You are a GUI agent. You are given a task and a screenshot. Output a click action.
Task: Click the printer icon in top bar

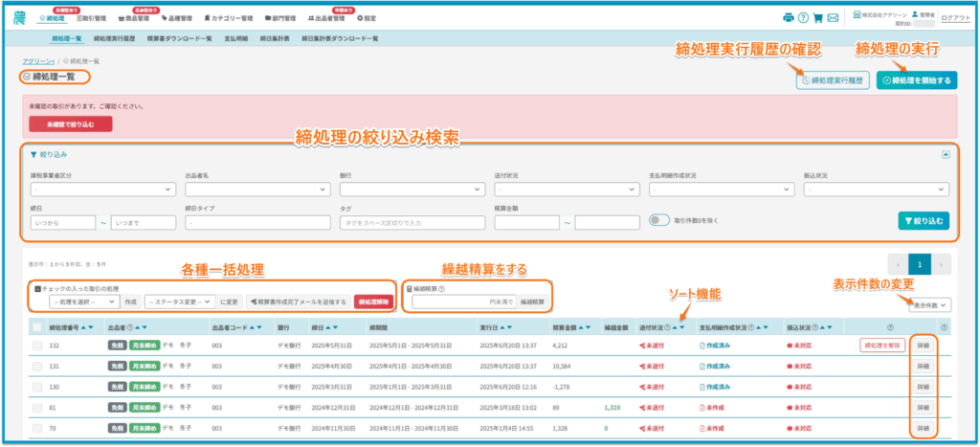[788, 17]
